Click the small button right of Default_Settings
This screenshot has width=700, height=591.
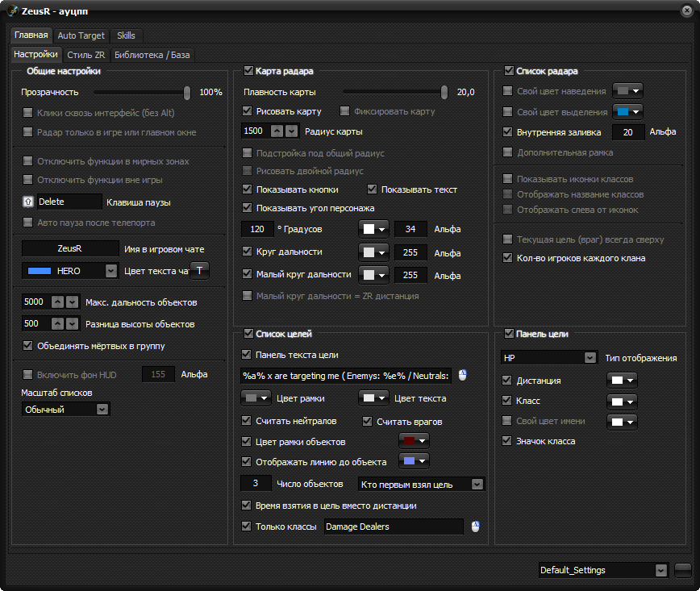tap(682, 570)
